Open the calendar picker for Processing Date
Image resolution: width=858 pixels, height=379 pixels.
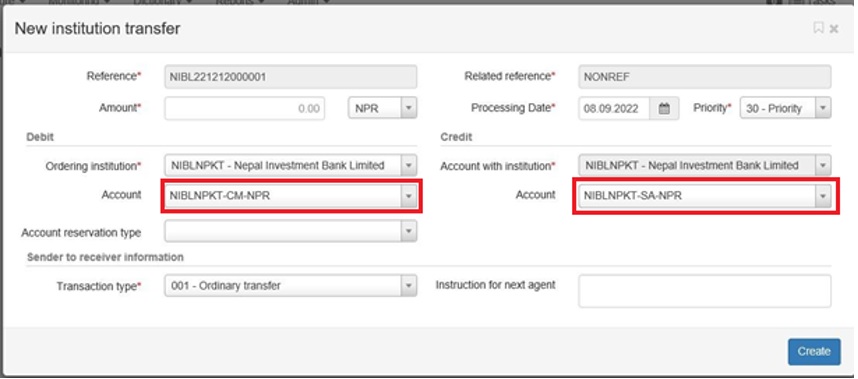tap(664, 108)
